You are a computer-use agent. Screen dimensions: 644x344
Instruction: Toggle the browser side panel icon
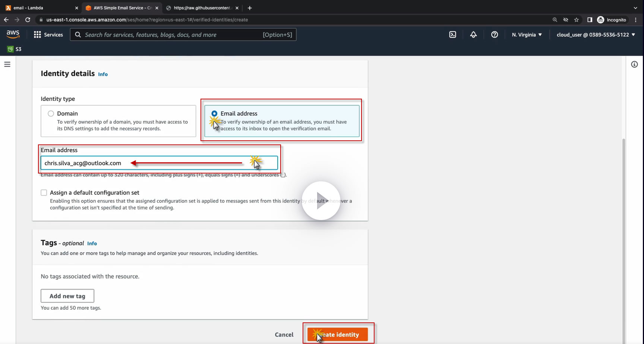590,20
